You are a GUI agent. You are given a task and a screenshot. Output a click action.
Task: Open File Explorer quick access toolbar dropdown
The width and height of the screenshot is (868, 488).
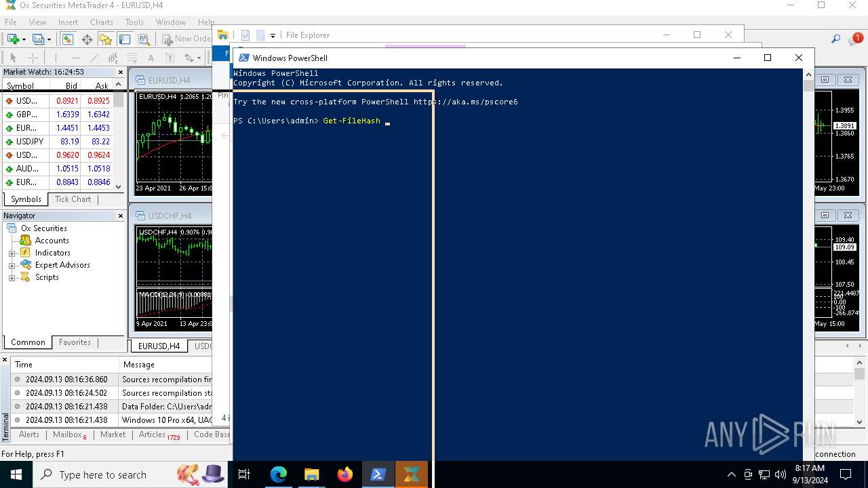pos(273,35)
